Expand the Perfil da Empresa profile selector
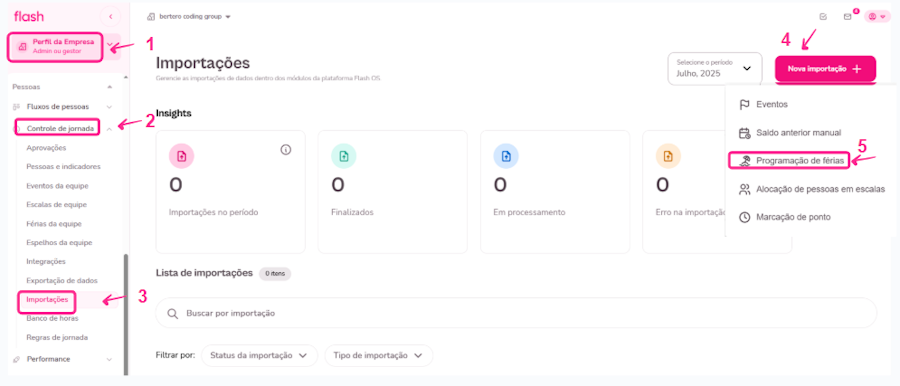This screenshot has height=386, width=900. (x=110, y=45)
